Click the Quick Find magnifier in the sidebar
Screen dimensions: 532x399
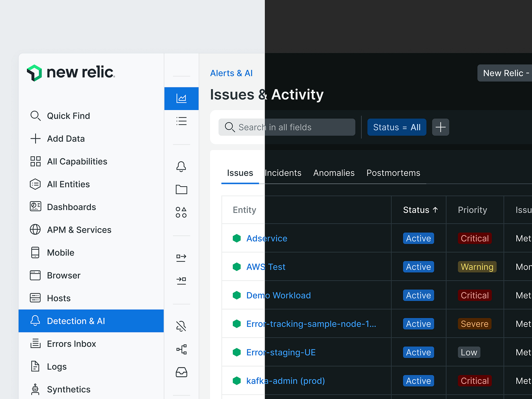coord(36,116)
